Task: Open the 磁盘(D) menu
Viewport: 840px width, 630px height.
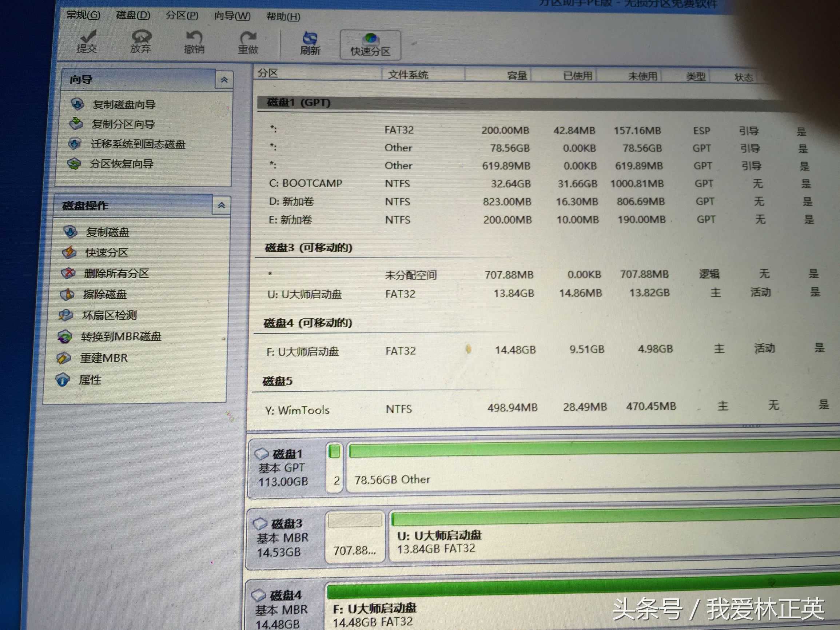Action: [x=133, y=15]
